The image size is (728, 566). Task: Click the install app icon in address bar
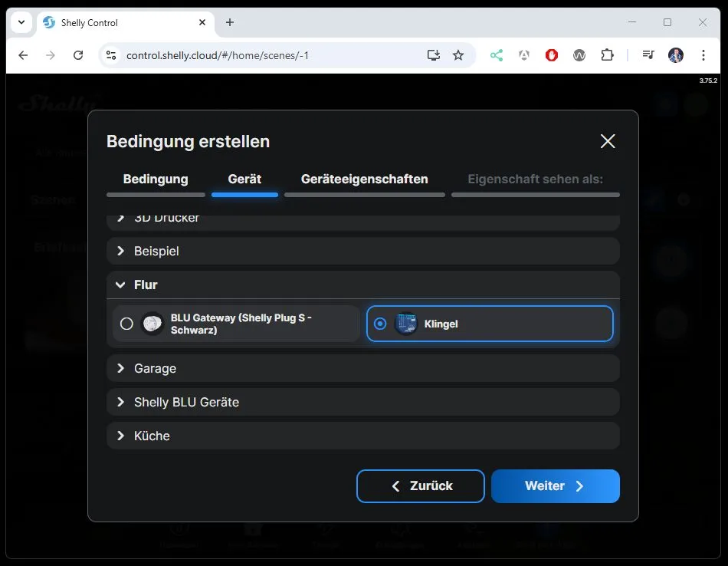[x=434, y=55]
